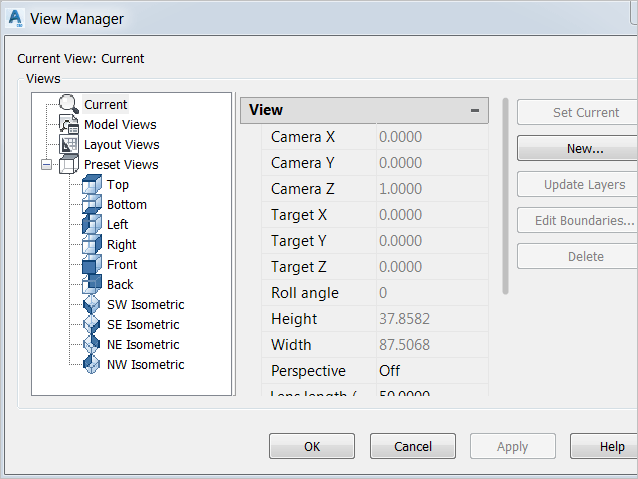Screen dimensions: 638x479
Task: Click the Camera Z value field
Action: 432,189
